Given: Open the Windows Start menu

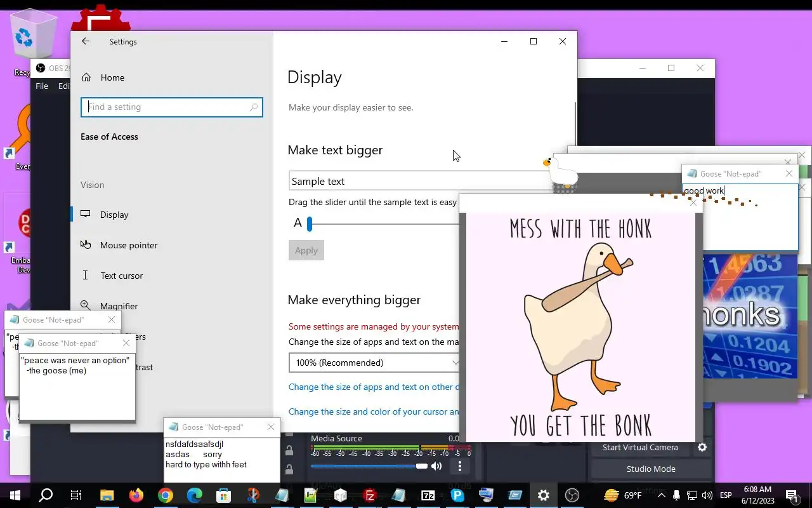Looking at the screenshot, I should point(15,495).
